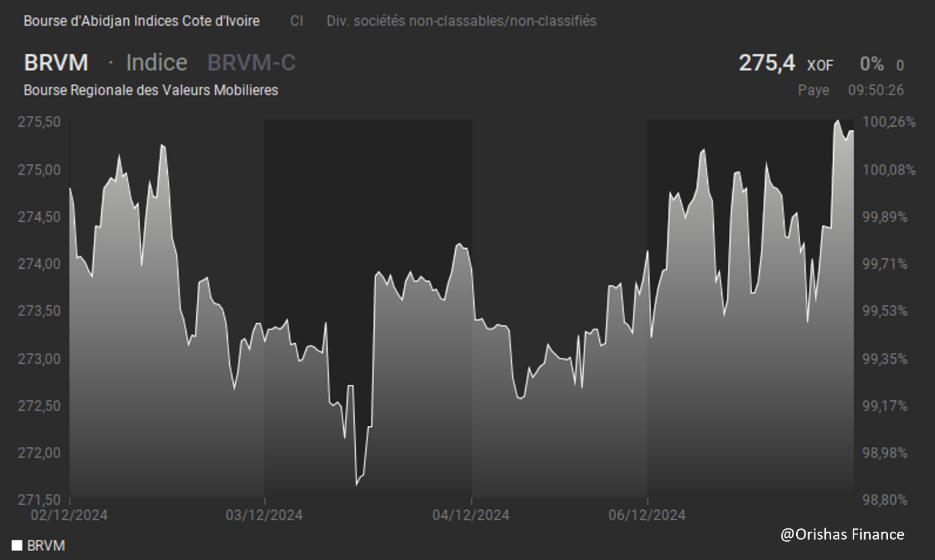
Task: Click the CI country code
Action: 297,21
